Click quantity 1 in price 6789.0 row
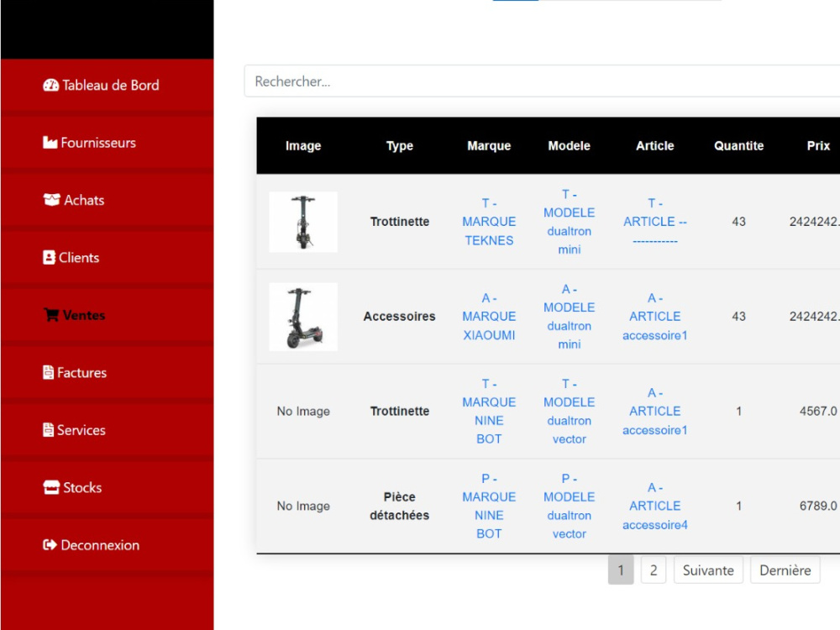 pos(738,507)
